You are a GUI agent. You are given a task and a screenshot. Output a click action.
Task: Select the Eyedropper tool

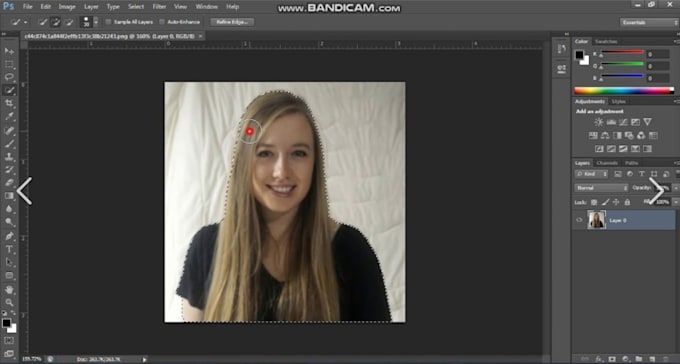9,116
